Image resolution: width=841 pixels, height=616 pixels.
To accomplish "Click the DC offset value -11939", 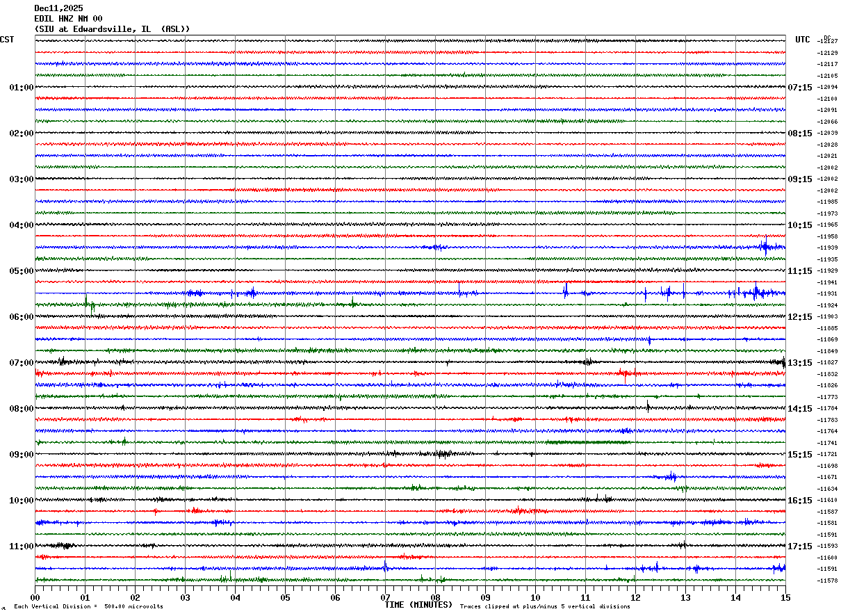I will (827, 248).
